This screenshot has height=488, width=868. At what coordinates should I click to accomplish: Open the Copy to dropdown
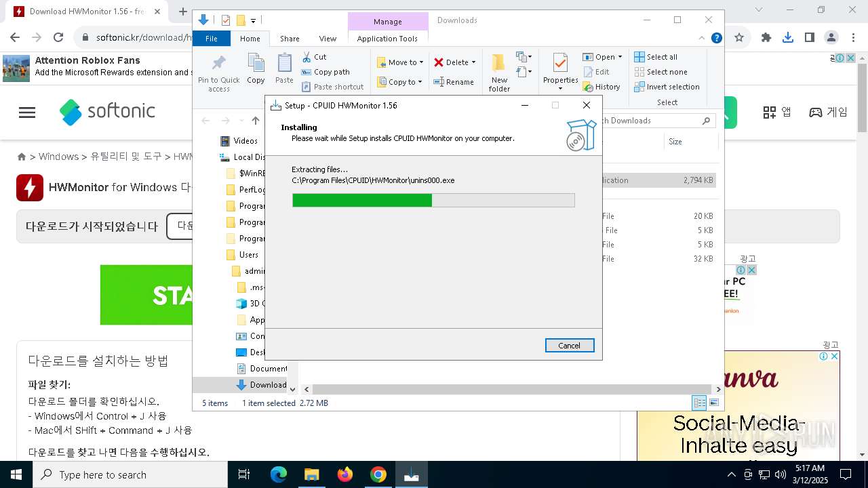[399, 82]
